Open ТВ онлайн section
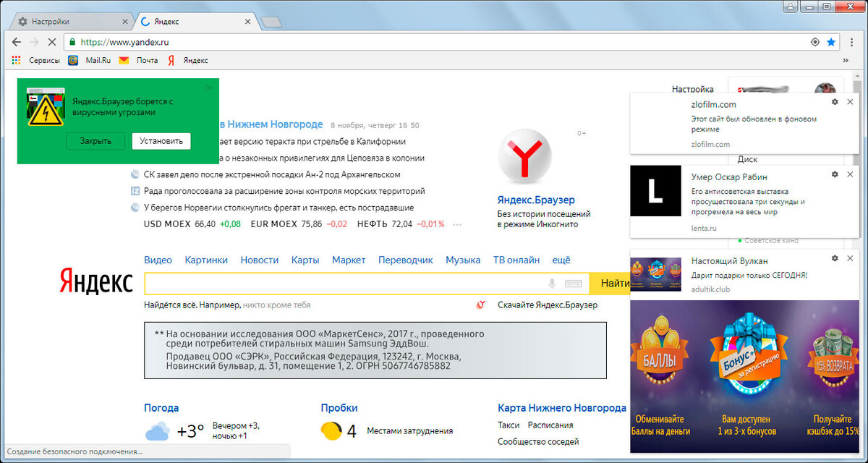This screenshot has height=463, width=868. pos(516,260)
